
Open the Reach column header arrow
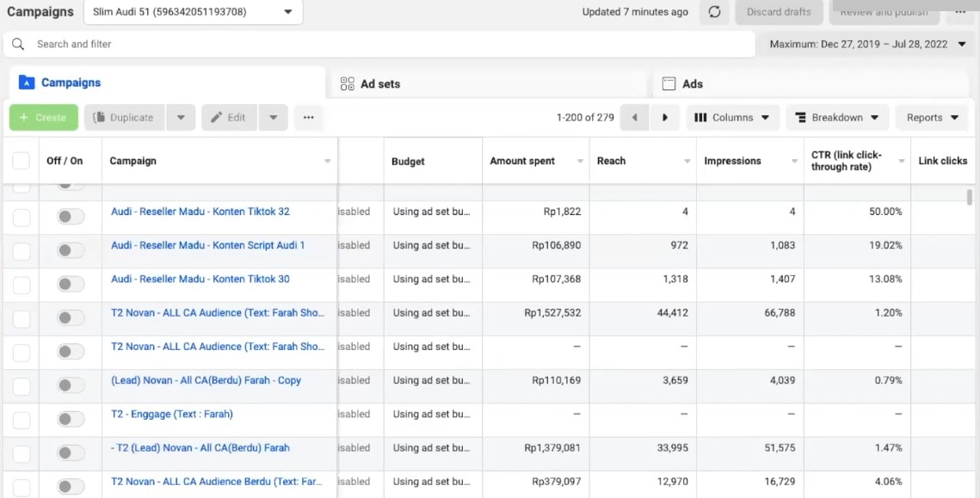coord(687,161)
